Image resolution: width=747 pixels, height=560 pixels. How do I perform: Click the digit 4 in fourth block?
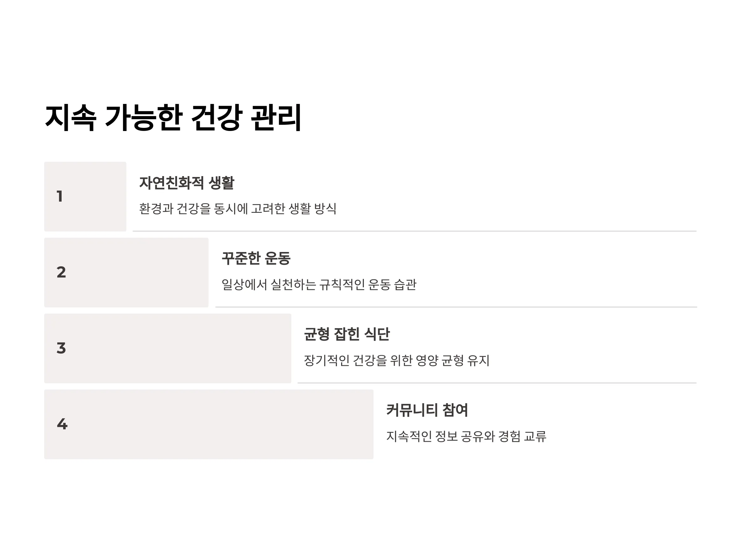(x=62, y=424)
